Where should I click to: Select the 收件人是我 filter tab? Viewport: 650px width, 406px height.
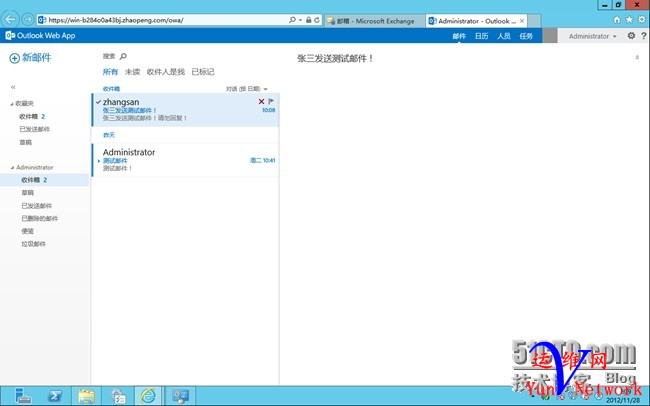click(166, 72)
